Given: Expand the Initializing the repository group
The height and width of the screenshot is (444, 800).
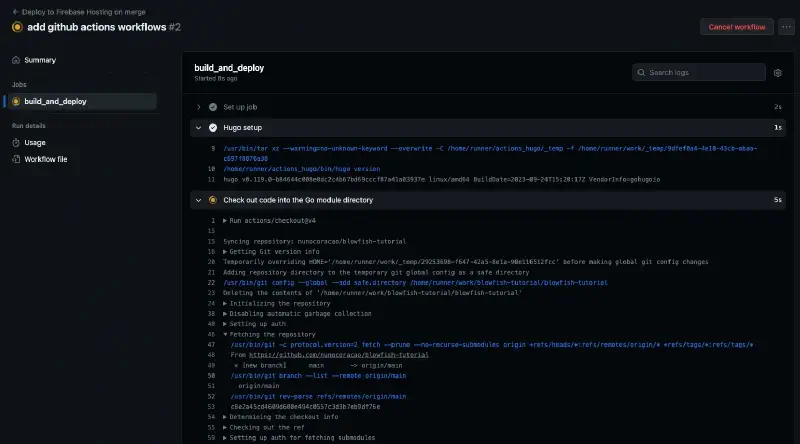Looking at the screenshot, I should tap(226, 303).
